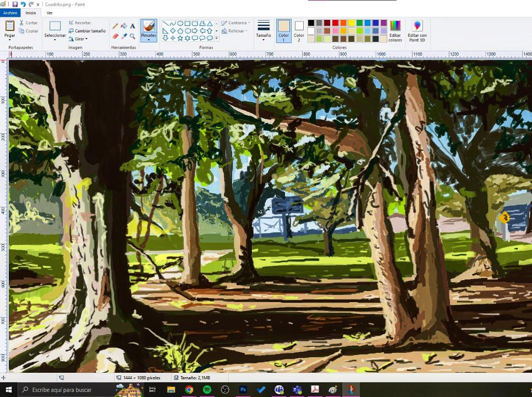
Task: Select the Text tool
Action: (132, 25)
